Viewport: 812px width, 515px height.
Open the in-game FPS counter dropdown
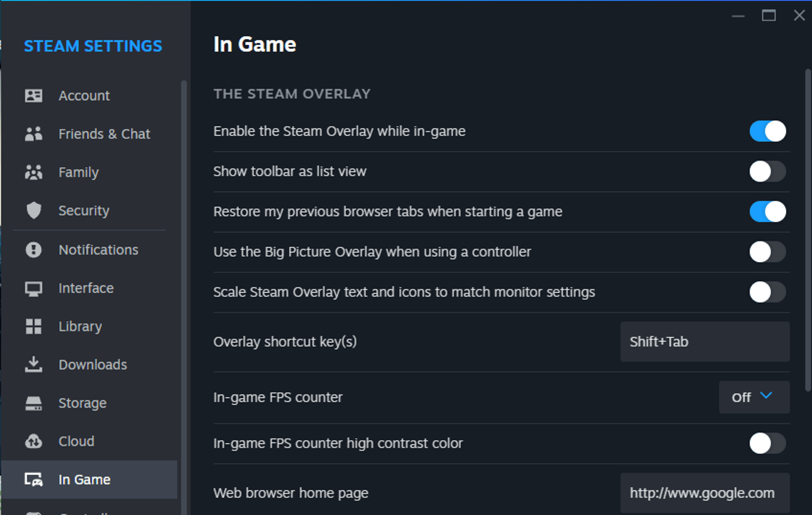pos(754,397)
